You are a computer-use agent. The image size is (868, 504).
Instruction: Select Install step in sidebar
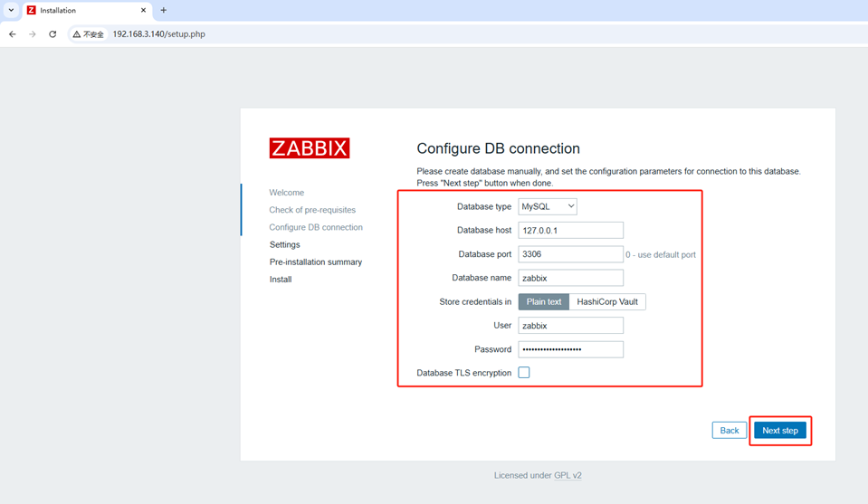pyautogui.click(x=281, y=280)
